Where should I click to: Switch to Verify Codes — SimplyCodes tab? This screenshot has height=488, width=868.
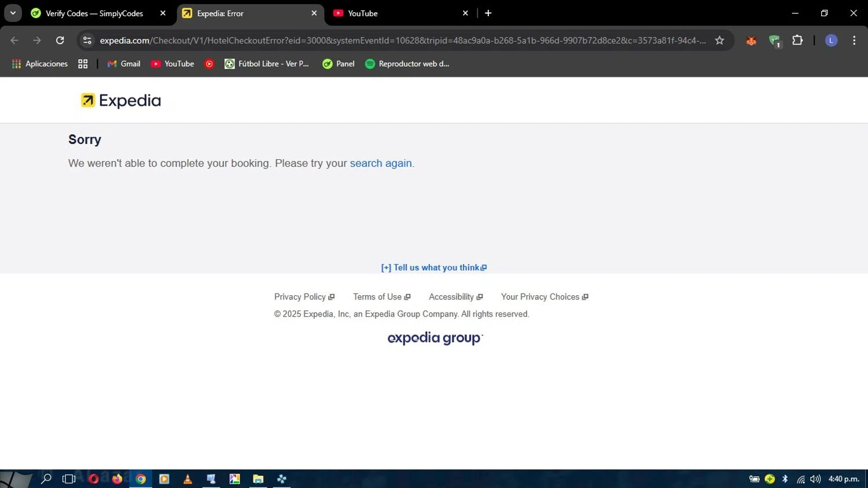pos(94,13)
